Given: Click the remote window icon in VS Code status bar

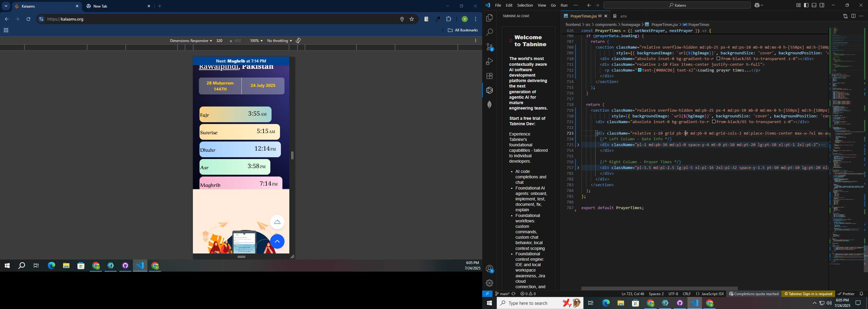Looking at the screenshot, I should tap(487, 294).
